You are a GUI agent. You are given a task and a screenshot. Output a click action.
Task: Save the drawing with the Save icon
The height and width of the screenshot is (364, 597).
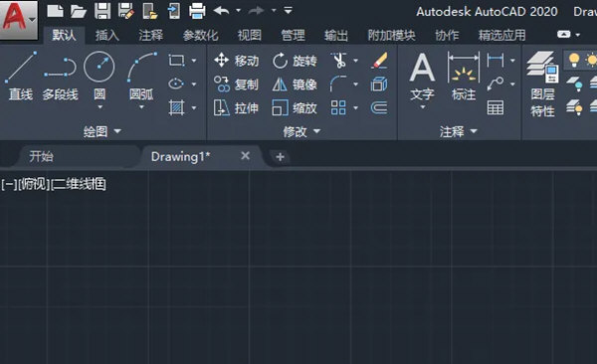click(102, 11)
